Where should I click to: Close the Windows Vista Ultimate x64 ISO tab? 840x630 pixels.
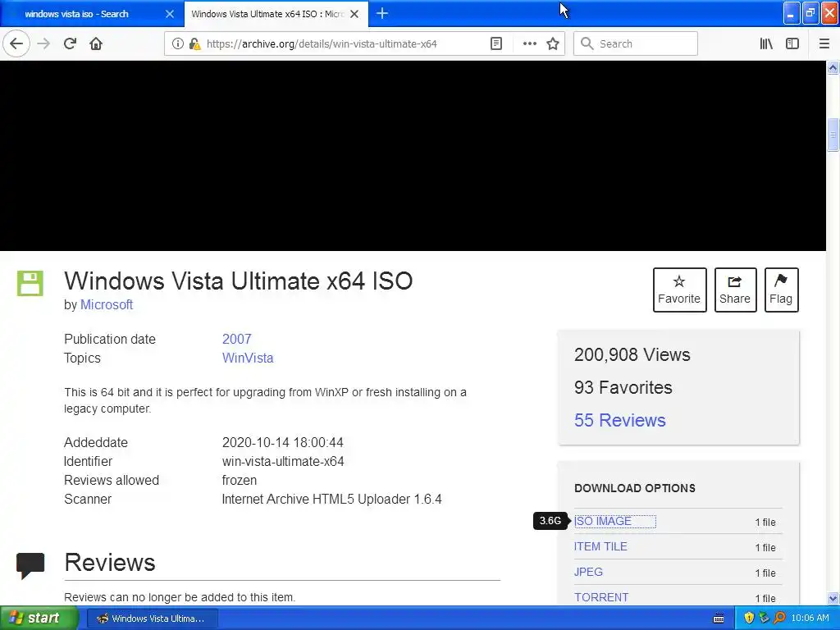click(x=354, y=14)
